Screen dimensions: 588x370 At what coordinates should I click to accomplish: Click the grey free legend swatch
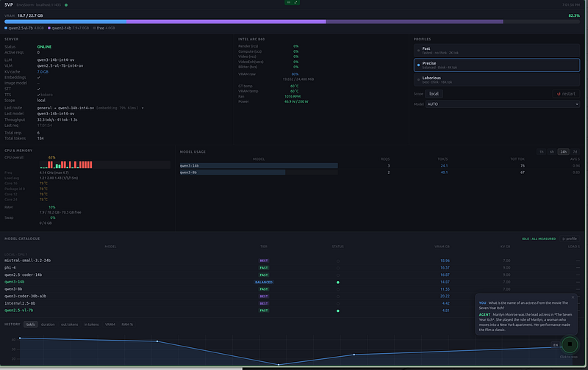94,28
